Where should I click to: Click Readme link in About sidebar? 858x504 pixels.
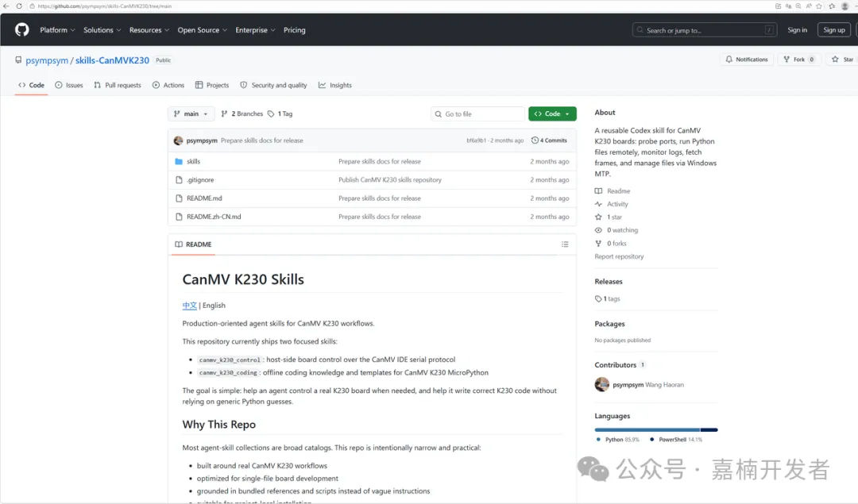(613, 190)
